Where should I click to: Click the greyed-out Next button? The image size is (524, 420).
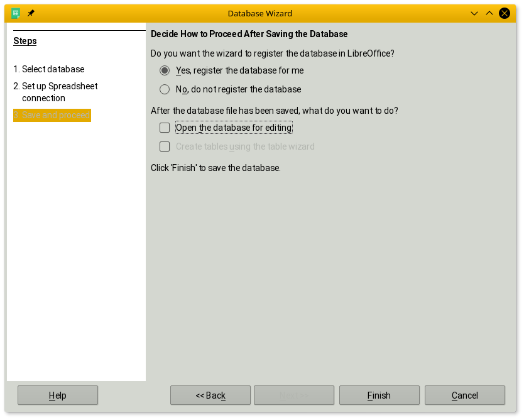pos(293,395)
